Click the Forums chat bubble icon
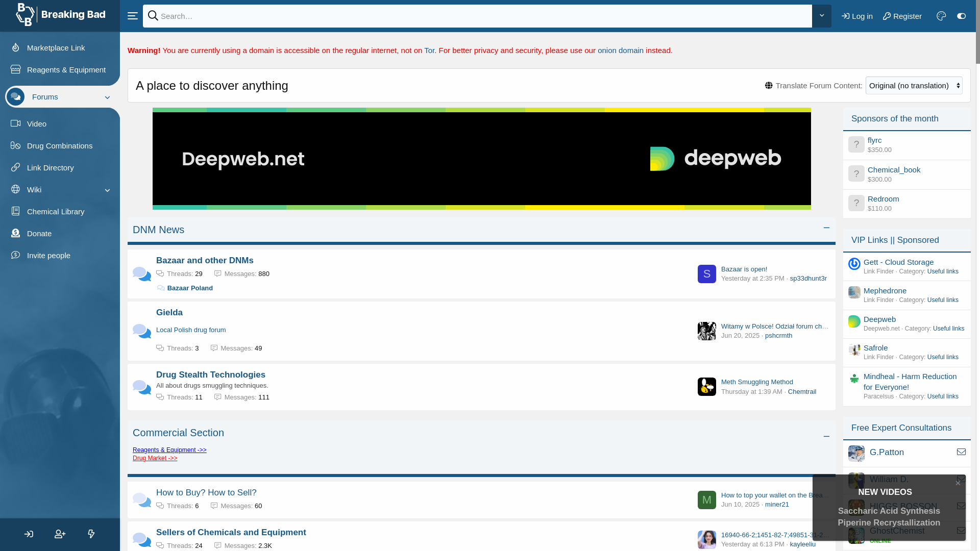 point(15,96)
